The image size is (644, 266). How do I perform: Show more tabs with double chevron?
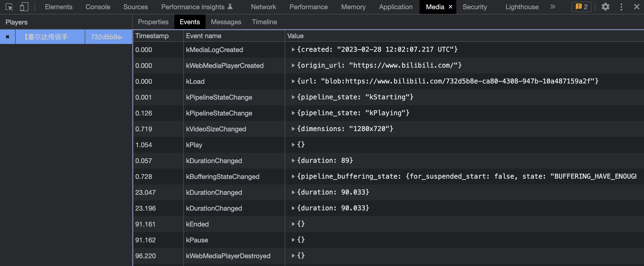point(553,7)
